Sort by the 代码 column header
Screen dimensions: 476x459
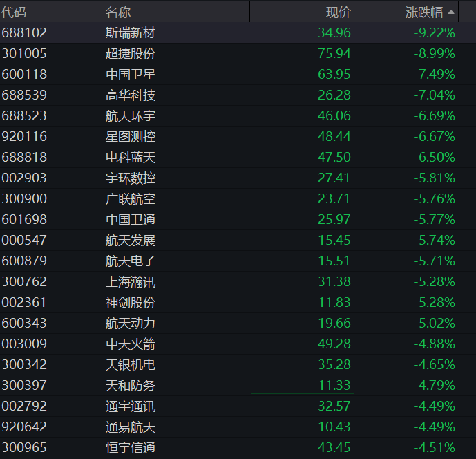[14, 12]
